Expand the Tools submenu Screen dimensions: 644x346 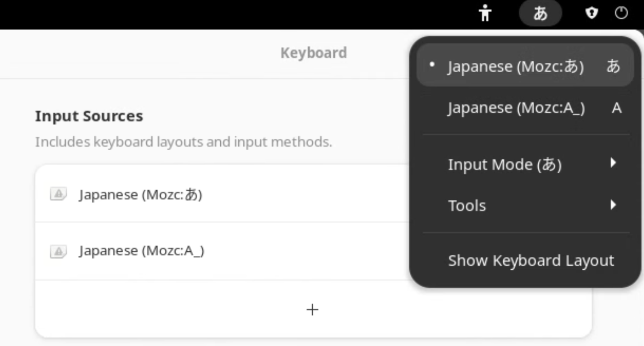[525, 205]
